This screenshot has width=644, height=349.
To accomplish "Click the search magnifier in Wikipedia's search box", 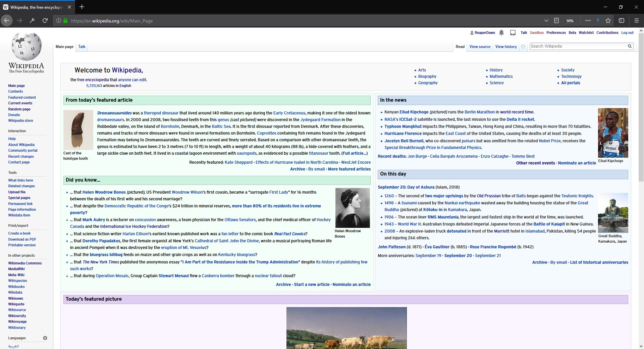I will tap(630, 46).
